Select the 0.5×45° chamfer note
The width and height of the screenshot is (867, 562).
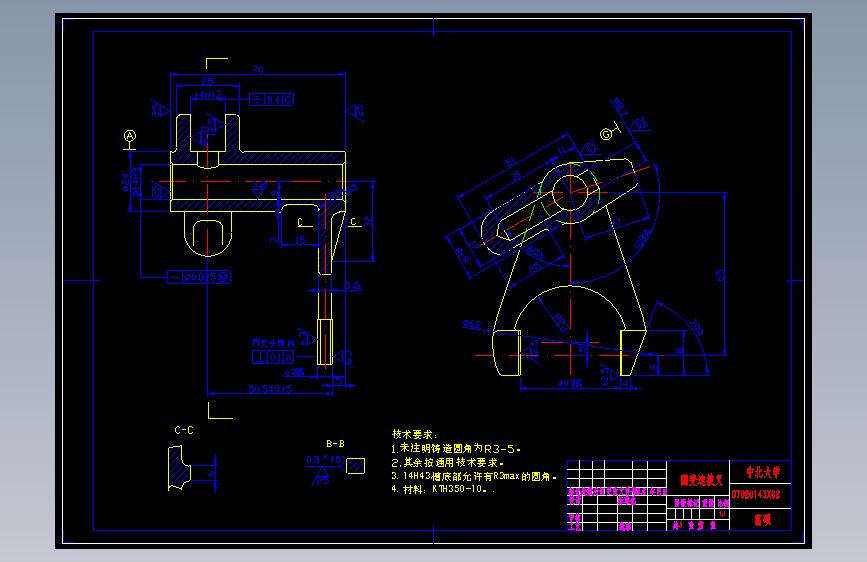(x=325, y=460)
